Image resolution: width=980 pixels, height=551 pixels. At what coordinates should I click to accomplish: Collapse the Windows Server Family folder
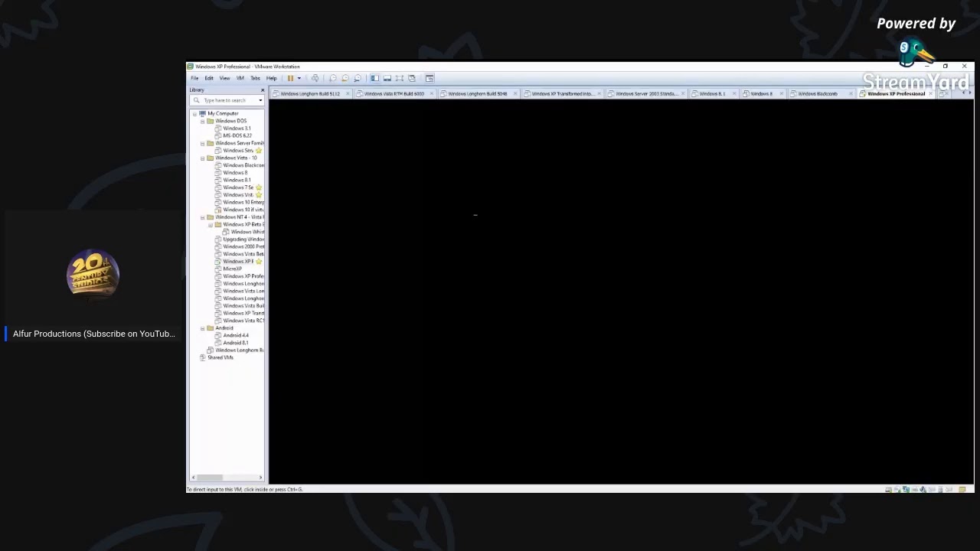[202, 143]
